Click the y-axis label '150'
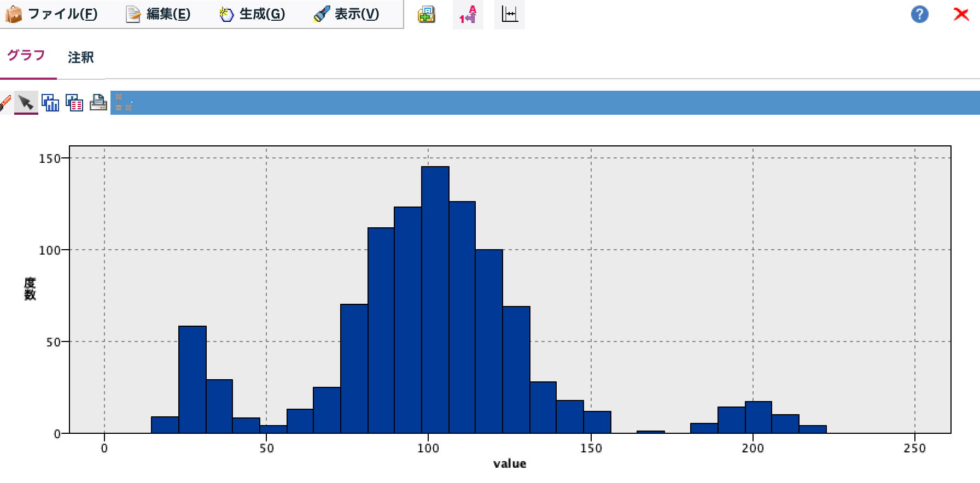 tap(50, 158)
